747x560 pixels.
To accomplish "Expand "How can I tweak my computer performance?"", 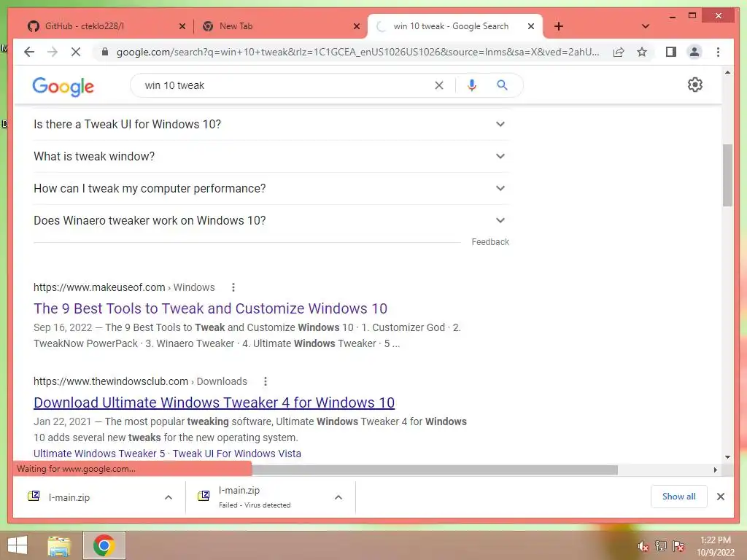I will [x=271, y=189].
